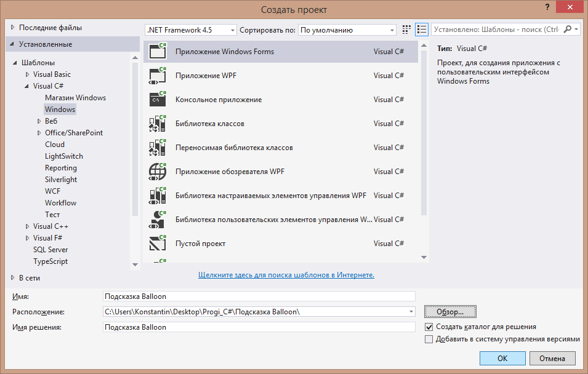Select the Workflow template category
The height and width of the screenshot is (374, 588).
pyautogui.click(x=61, y=203)
